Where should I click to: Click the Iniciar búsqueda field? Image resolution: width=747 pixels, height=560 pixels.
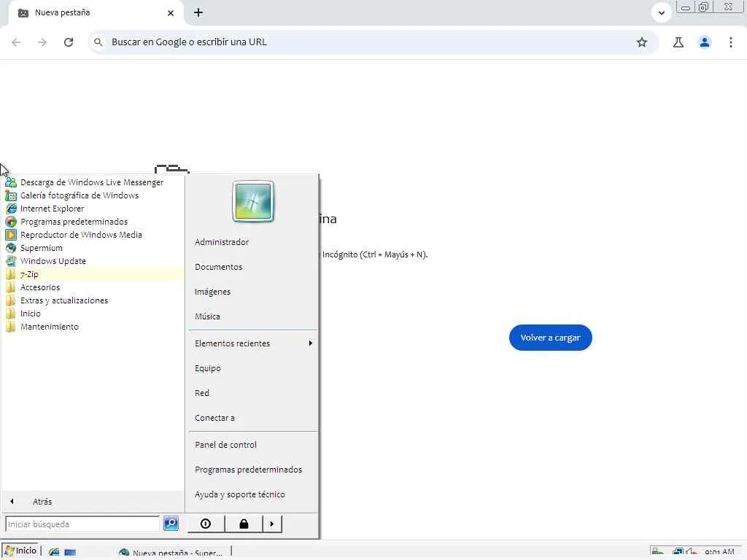coord(82,524)
